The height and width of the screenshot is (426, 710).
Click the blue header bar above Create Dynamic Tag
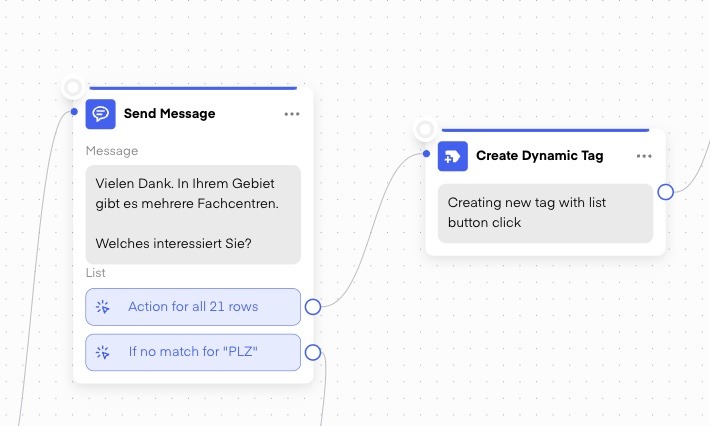pos(545,130)
